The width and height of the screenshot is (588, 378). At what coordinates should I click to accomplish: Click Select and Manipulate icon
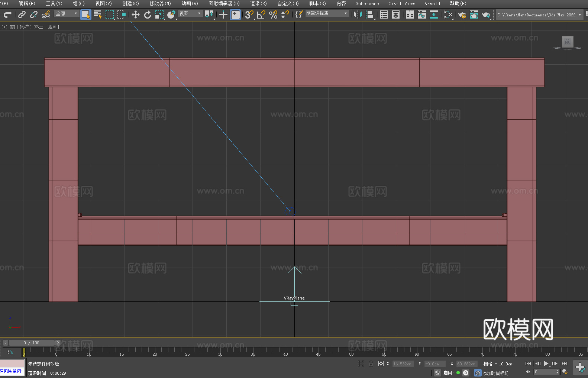(x=223, y=14)
